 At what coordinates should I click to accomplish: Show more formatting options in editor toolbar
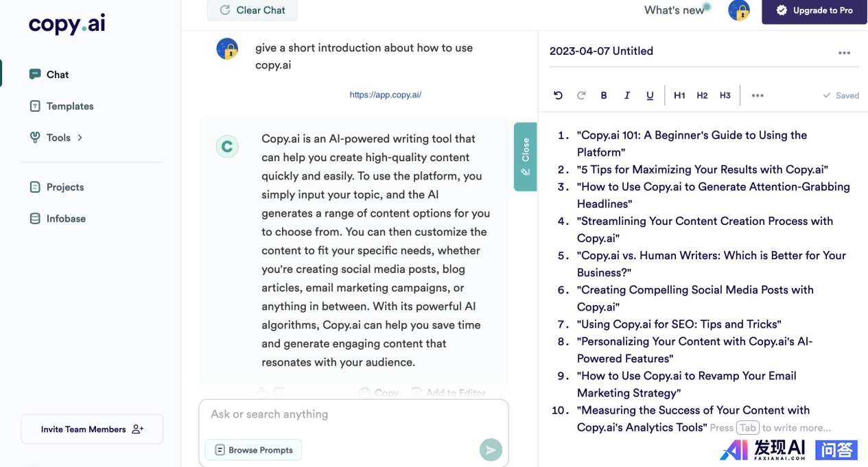point(758,95)
